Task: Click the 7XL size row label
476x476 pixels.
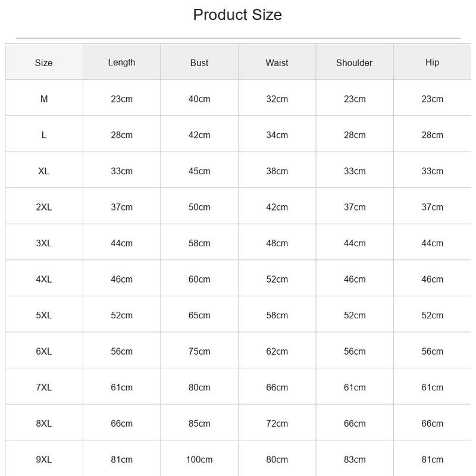Action: (x=43, y=387)
